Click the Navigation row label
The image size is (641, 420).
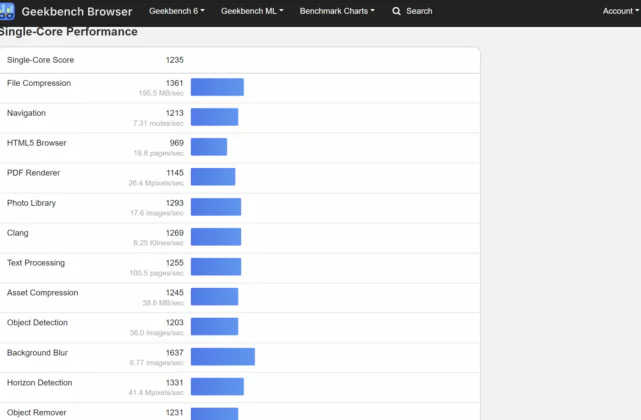(26, 113)
